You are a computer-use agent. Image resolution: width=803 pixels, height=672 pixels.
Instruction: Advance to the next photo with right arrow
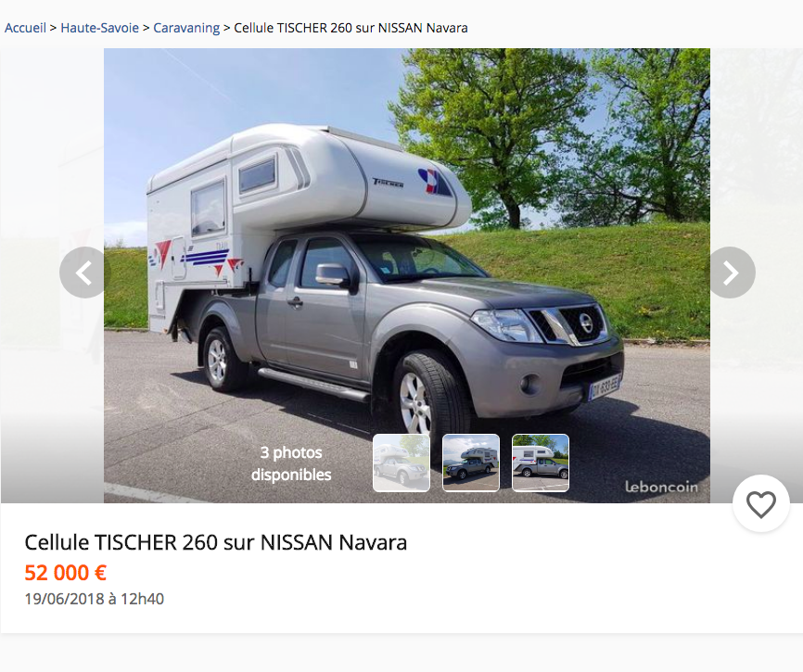pos(730,273)
